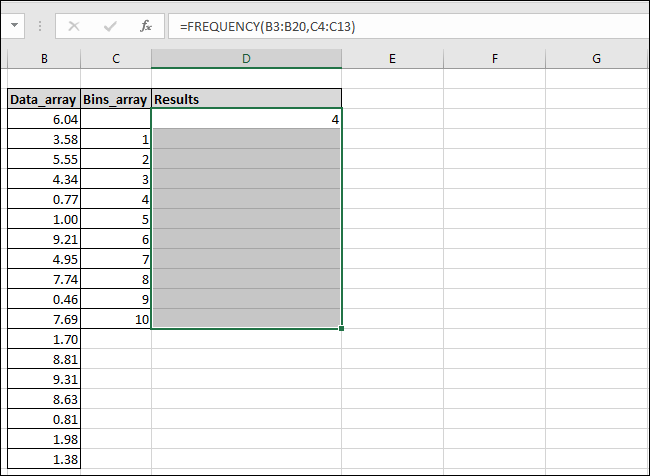Screen dimensions: 650x476
Task: Select column G header
Action: [x=596, y=60]
